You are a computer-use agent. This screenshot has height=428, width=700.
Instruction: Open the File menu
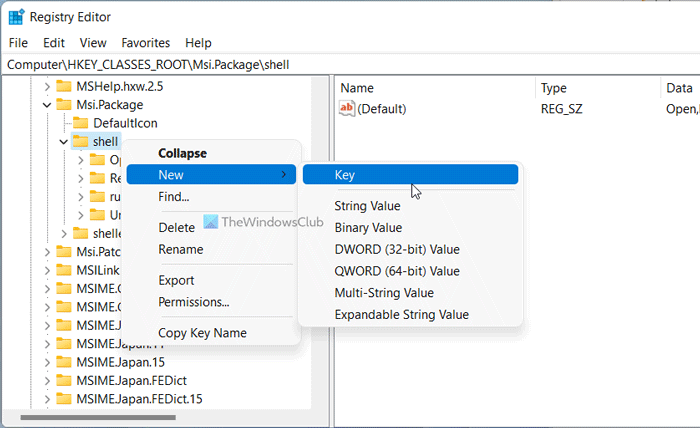click(18, 43)
